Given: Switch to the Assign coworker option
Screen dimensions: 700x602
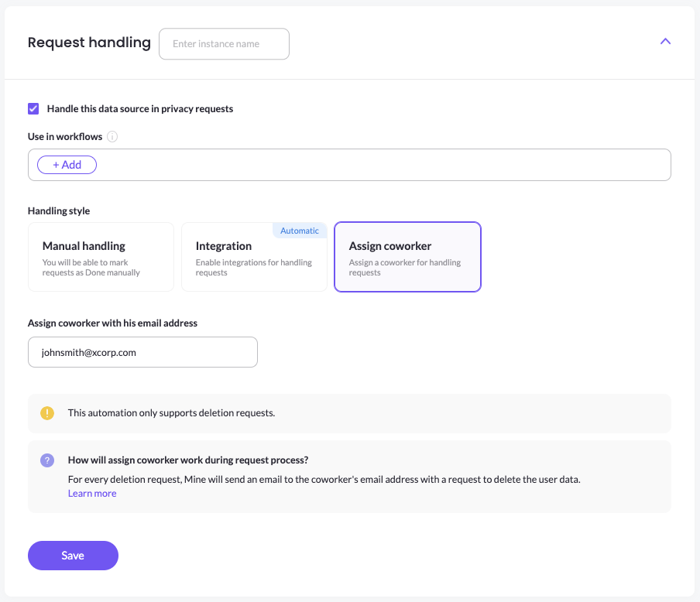Looking at the screenshot, I should [x=407, y=257].
